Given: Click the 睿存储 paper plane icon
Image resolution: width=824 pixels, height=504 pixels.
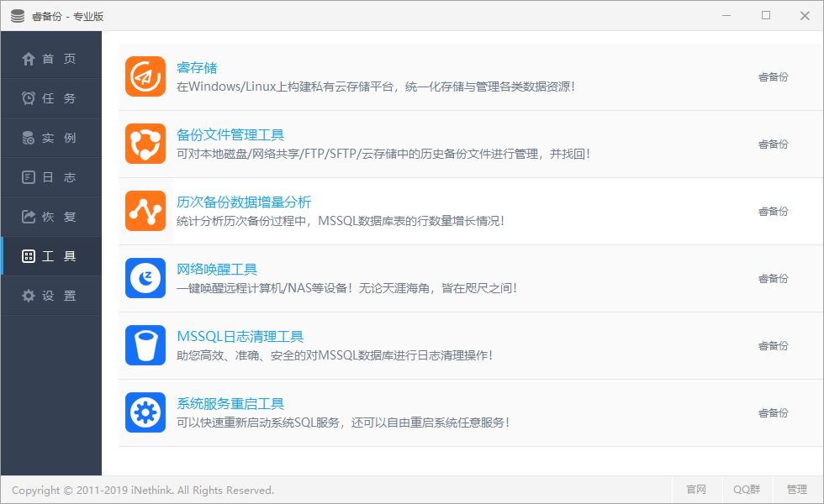Looking at the screenshot, I should click(x=145, y=76).
